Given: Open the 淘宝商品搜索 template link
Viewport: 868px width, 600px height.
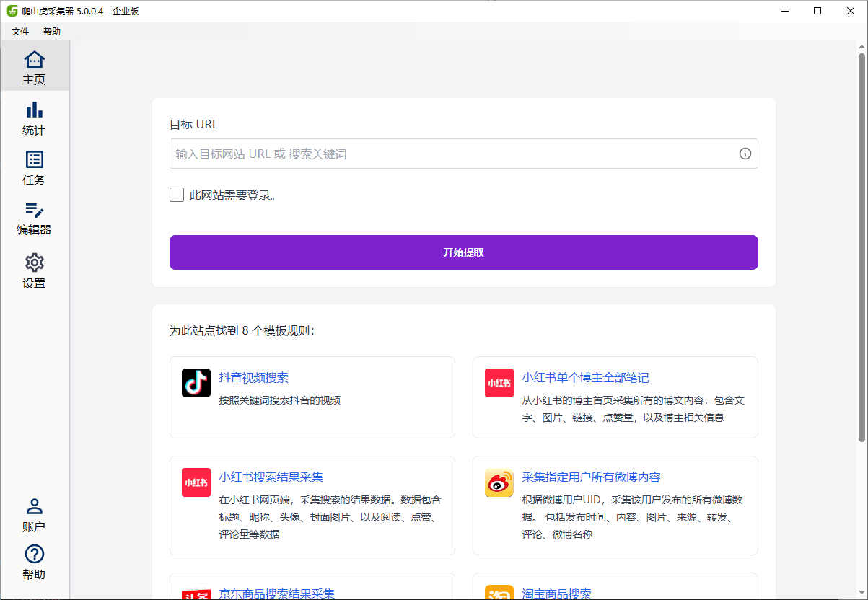Looking at the screenshot, I should point(557,594).
